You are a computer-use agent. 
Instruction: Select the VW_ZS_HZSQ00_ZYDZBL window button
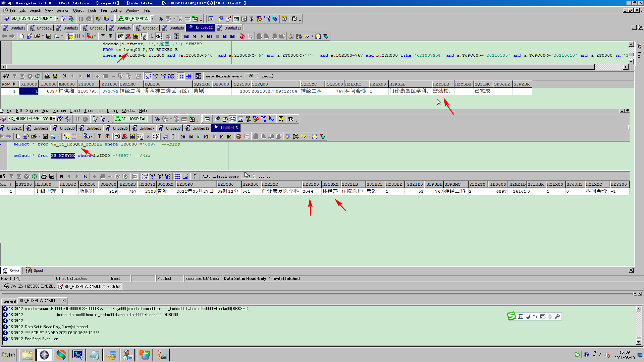pyautogui.click(x=30, y=286)
